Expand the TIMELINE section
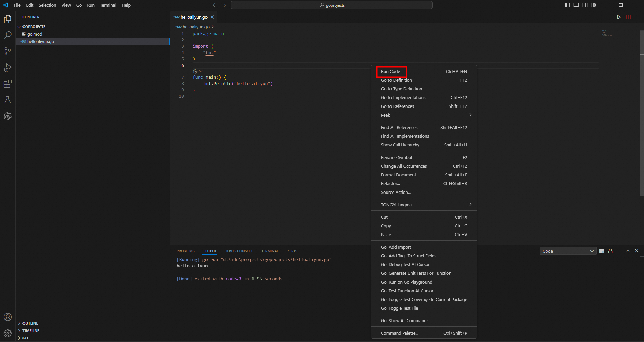This screenshot has height=342, width=644. [93, 331]
